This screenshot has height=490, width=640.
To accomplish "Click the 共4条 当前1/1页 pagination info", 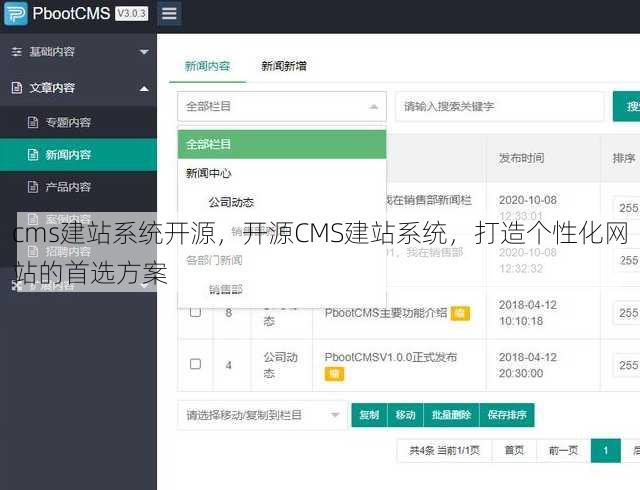I will click(444, 451).
